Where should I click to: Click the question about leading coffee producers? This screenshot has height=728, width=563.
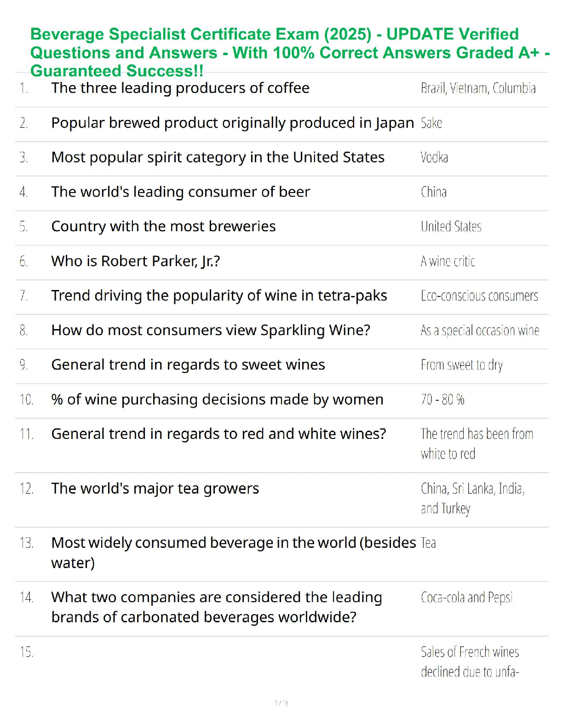pyautogui.click(x=180, y=88)
